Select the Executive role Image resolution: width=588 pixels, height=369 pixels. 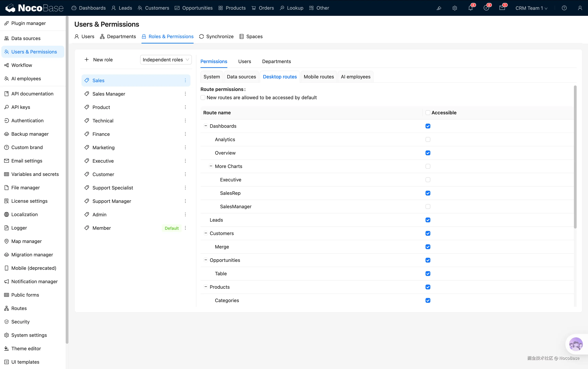point(103,161)
